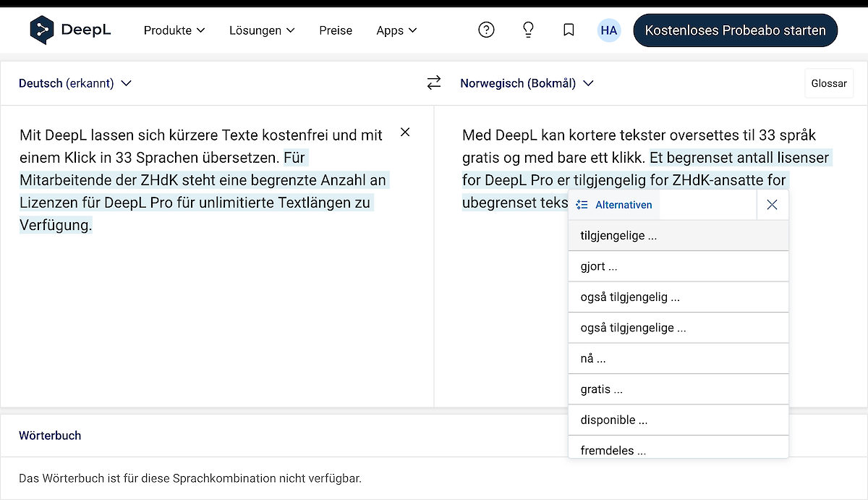
Task: Close the Alternativen popup
Action: [772, 205]
